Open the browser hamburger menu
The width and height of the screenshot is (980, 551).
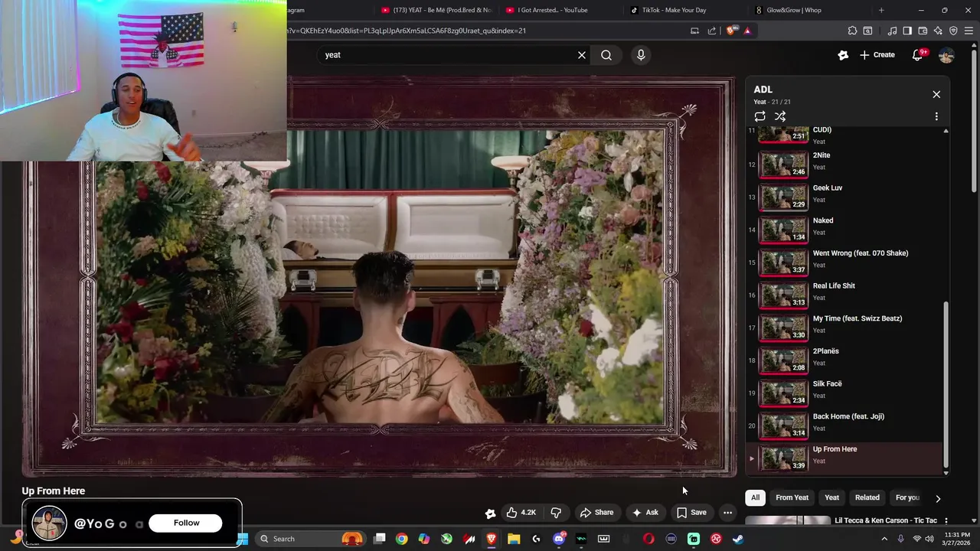[969, 31]
